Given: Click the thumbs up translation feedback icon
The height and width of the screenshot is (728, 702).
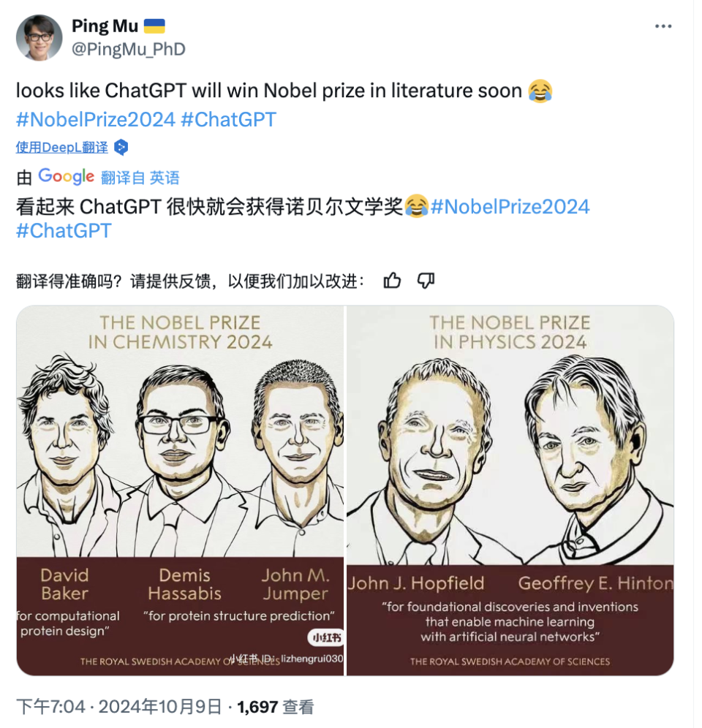Looking at the screenshot, I should click(x=392, y=281).
